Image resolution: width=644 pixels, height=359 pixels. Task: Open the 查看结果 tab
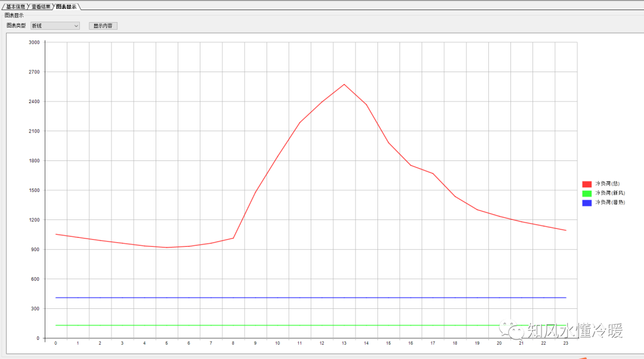[41, 7]
